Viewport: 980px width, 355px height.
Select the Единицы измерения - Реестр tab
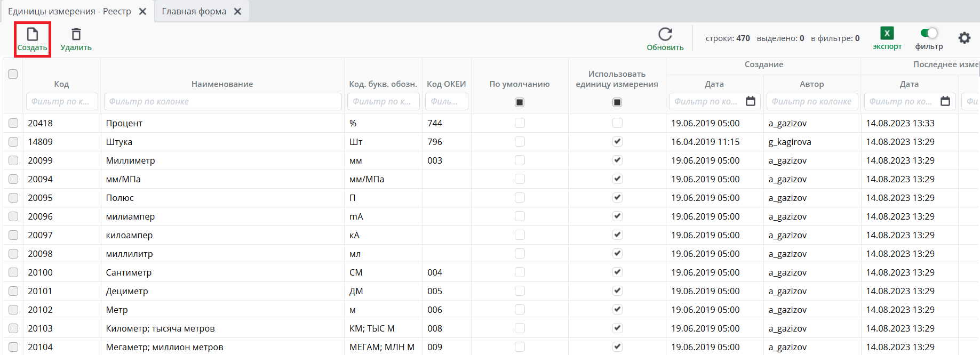69,11
